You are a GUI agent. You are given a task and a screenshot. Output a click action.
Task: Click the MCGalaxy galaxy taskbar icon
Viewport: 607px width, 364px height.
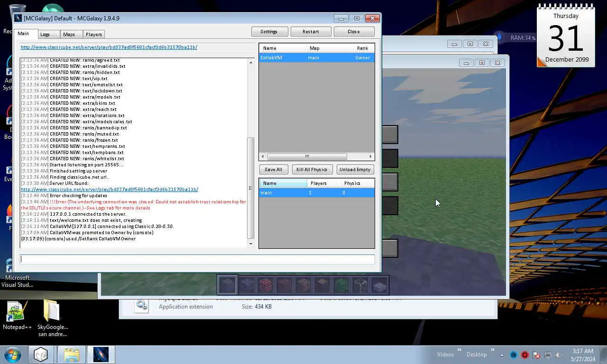click(101, 355)
